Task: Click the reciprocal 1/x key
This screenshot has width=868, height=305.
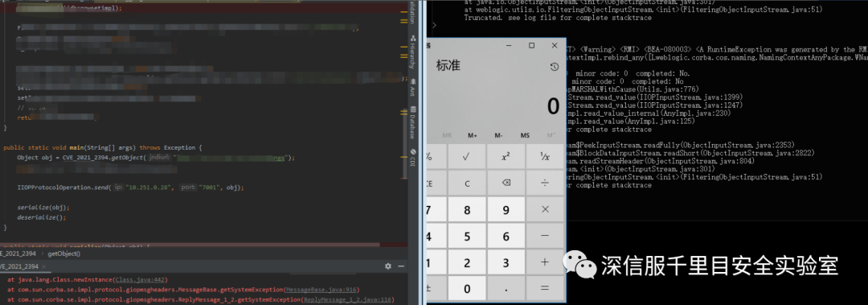Action: [x=545, y=158]
